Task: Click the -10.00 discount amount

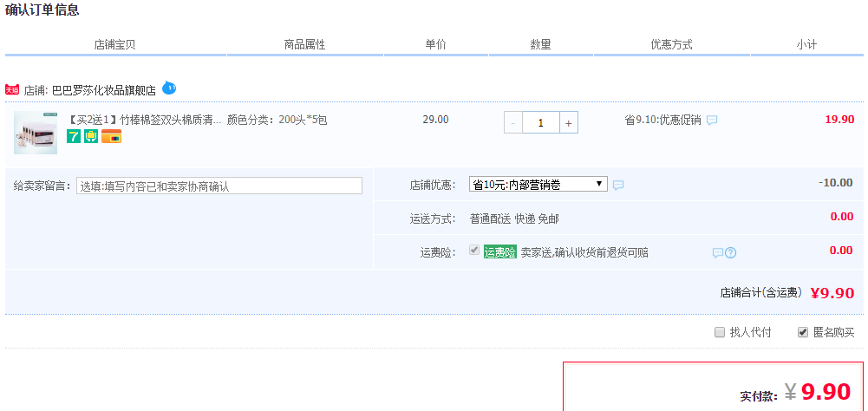Action: pyautogui.click(x=835, y=183)
